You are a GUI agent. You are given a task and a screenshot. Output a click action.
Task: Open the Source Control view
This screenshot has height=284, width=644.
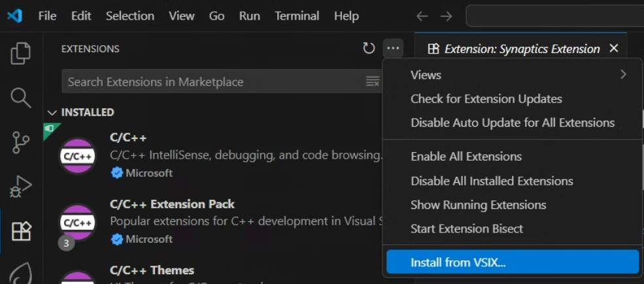[x=21, y=142]
